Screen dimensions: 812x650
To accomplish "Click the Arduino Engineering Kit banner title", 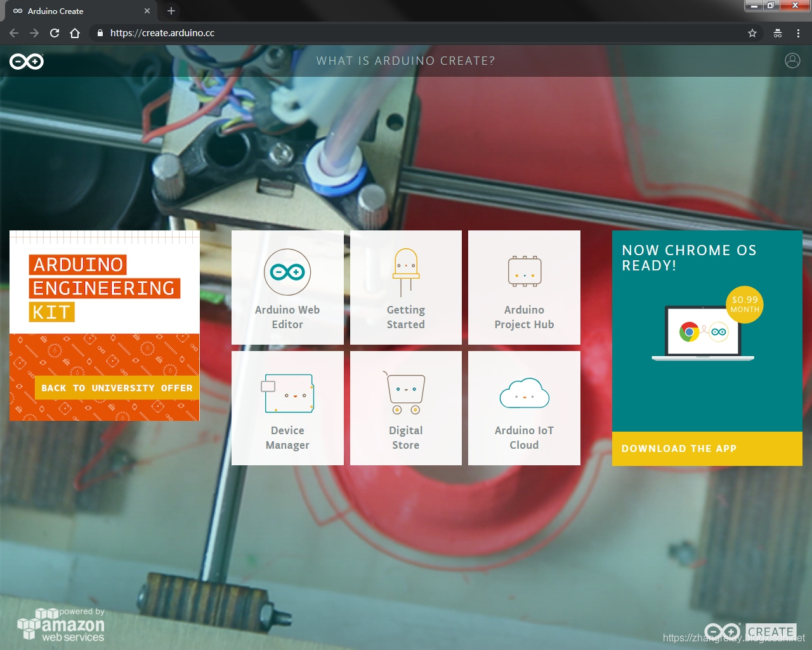I will point(104,288).
